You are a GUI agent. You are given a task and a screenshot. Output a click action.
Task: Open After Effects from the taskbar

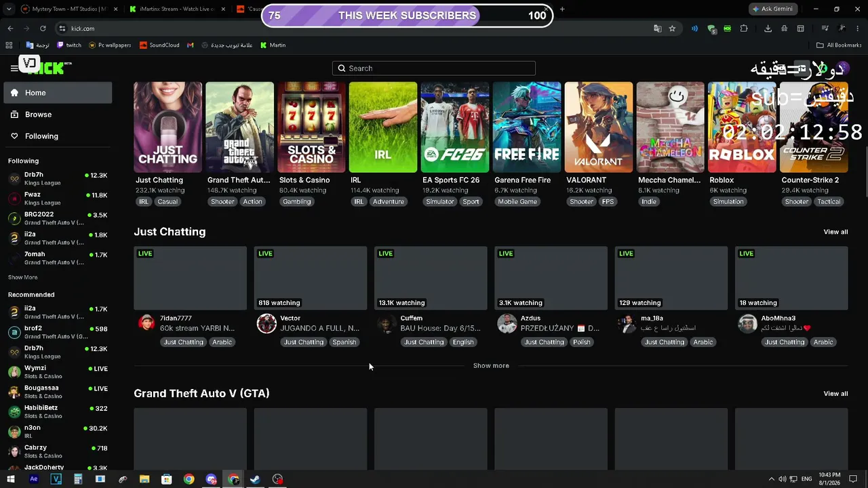coord(34,479)
